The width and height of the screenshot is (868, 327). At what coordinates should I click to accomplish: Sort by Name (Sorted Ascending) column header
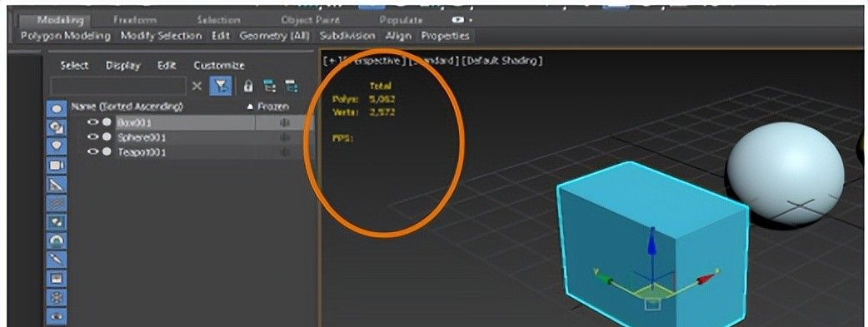point(127,107)
